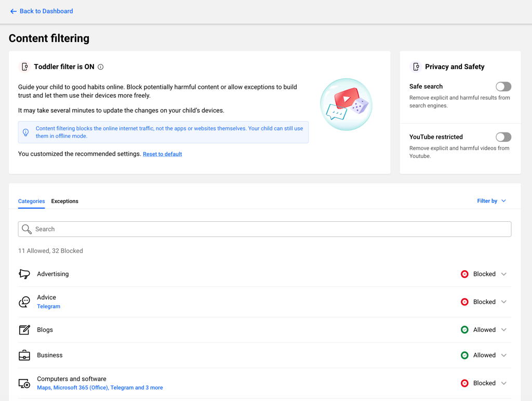The width and height of the screenshot is (532, 401).
Task: Click the Blogs edit icon
Action: (24, 330)
